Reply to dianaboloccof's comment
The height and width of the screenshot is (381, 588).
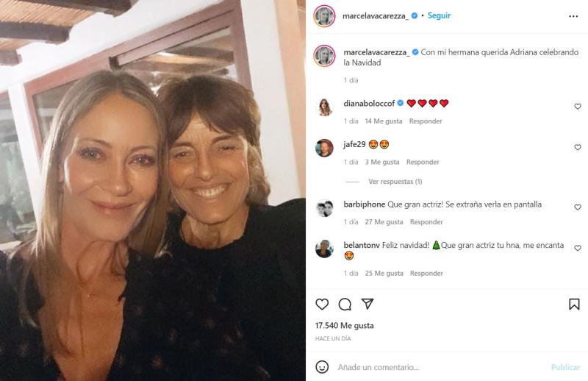pos(426,121)
